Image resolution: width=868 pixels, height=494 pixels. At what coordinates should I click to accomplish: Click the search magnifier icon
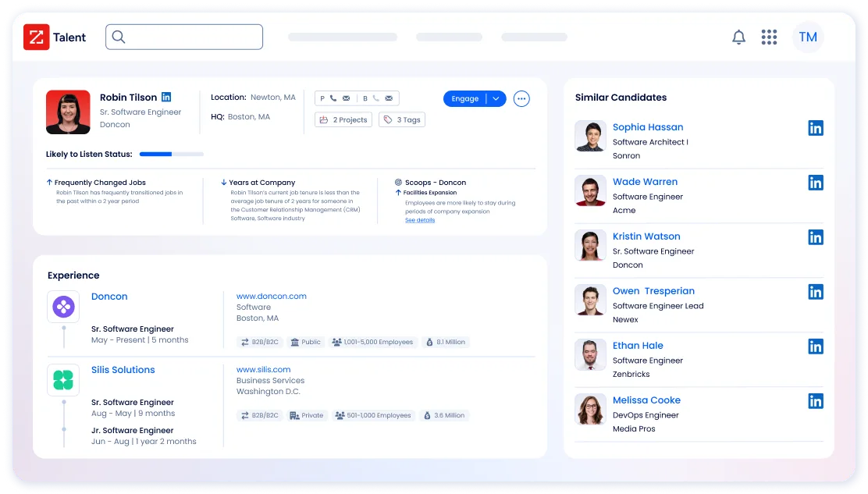pos(119,37)
